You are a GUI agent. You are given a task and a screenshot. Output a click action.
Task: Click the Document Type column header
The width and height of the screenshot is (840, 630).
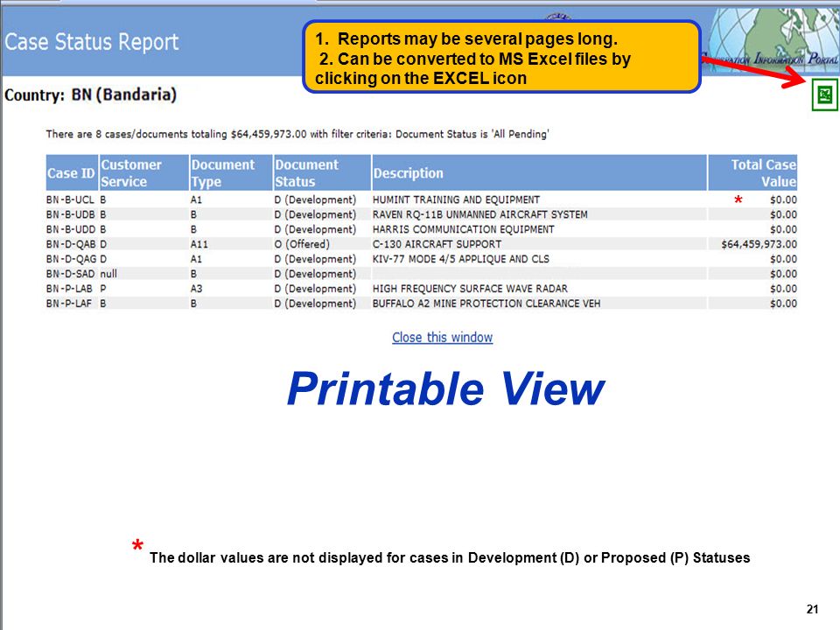tap(231, 173)
